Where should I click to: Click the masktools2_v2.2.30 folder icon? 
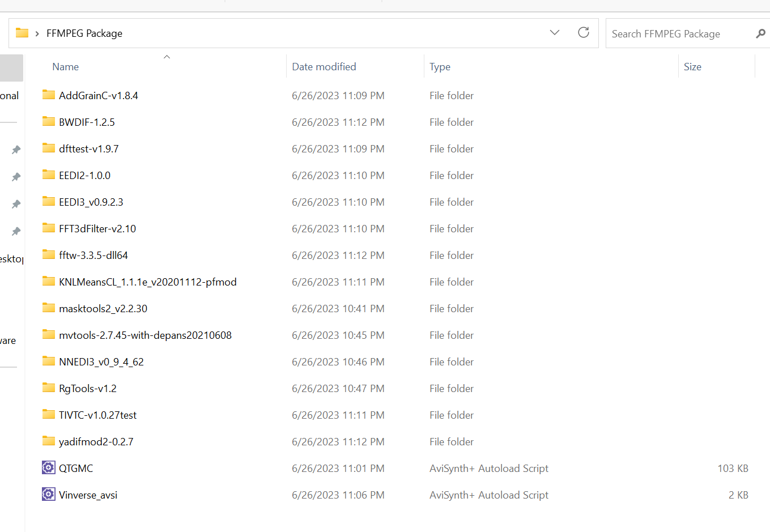pos(49,308)
